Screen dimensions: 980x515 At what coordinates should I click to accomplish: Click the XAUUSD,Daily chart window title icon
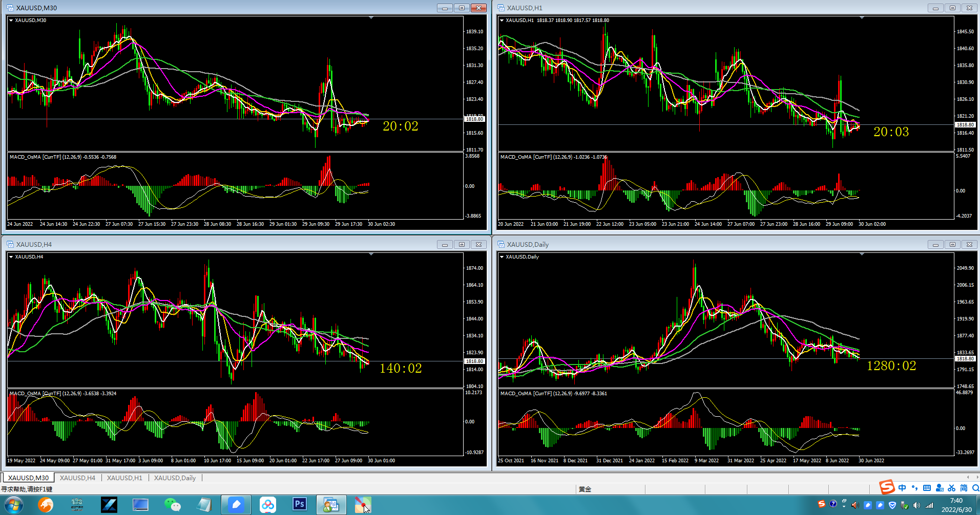[501, 244]
